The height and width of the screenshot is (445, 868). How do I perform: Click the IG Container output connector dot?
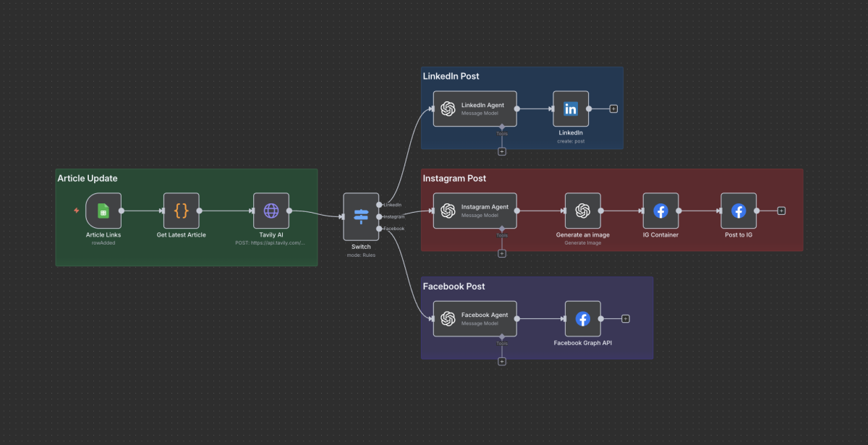pos(678,211)
